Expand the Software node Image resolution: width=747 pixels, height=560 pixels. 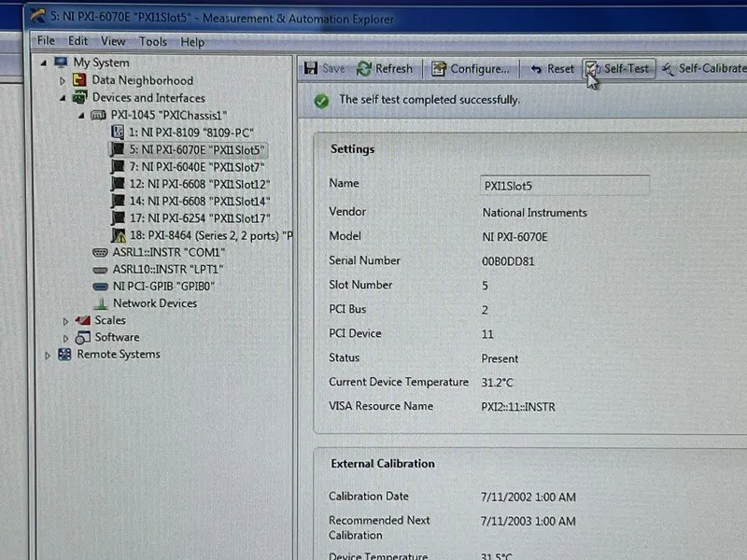65,338
